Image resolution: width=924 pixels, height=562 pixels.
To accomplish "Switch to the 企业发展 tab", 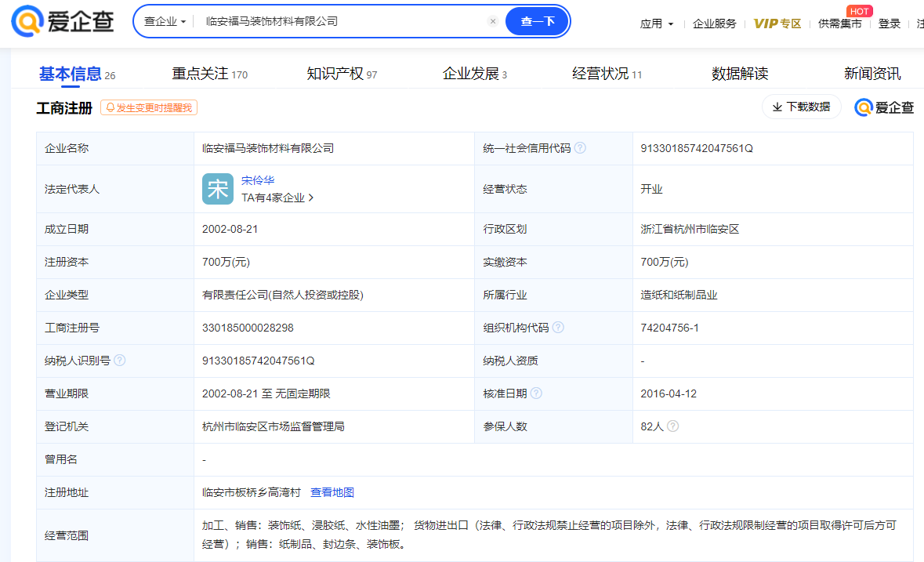I will tap(474, 74).
